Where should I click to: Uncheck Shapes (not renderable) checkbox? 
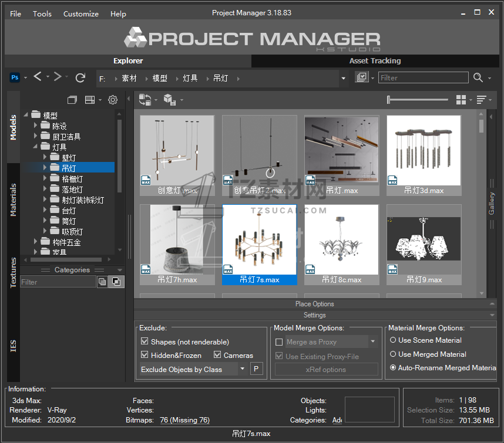(x=145, y=341)
